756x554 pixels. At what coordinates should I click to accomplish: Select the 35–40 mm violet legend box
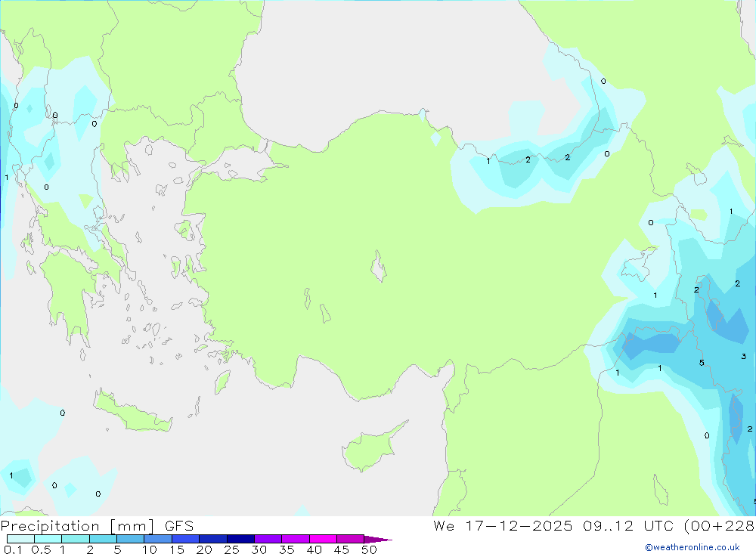pos(296,539)
